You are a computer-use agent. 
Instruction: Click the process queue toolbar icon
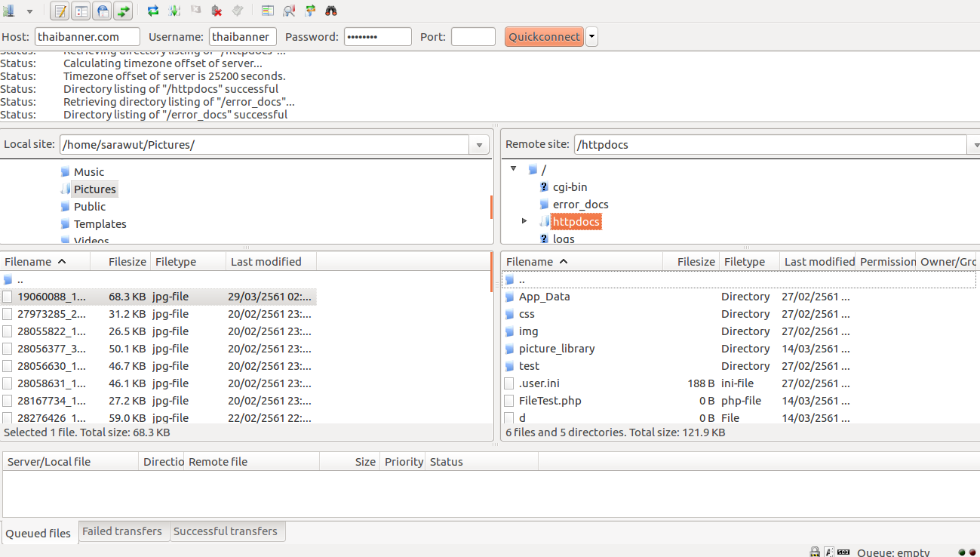click(174, 11)
